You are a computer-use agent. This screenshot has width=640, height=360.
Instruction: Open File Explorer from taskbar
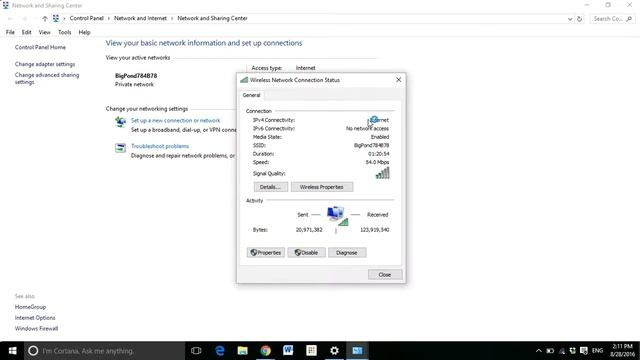pyautogui.click(x=242, y=351)
